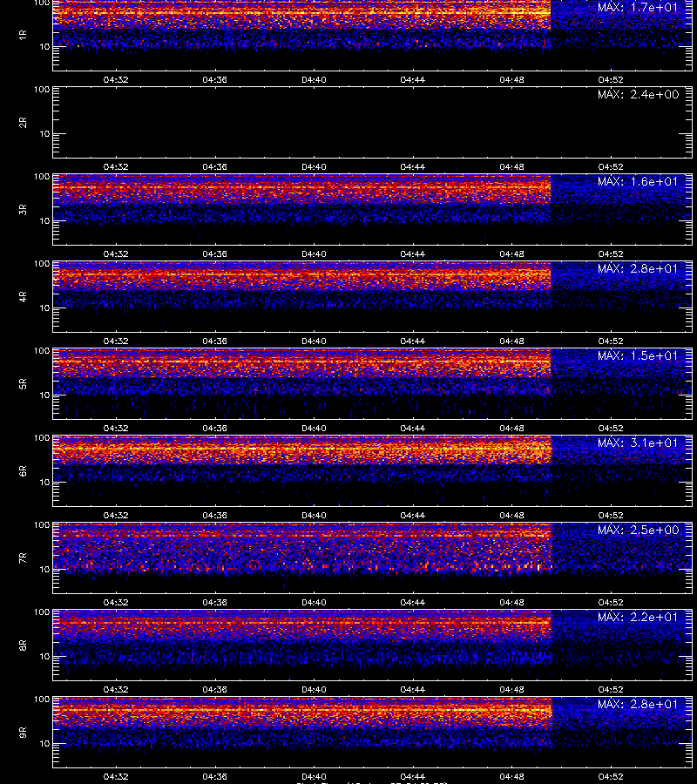Click the 04:52 time label under 9R panel
Screen dimensions: 697x784
coord(611,777)
